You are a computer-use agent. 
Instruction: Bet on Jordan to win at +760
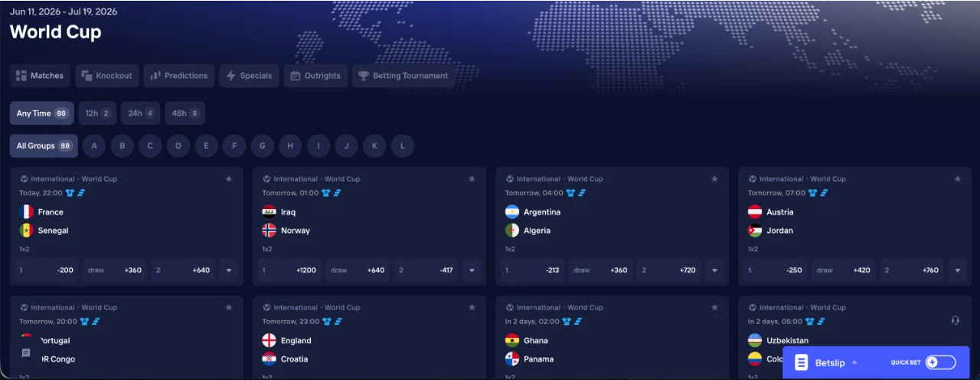[x=912, y=270]
